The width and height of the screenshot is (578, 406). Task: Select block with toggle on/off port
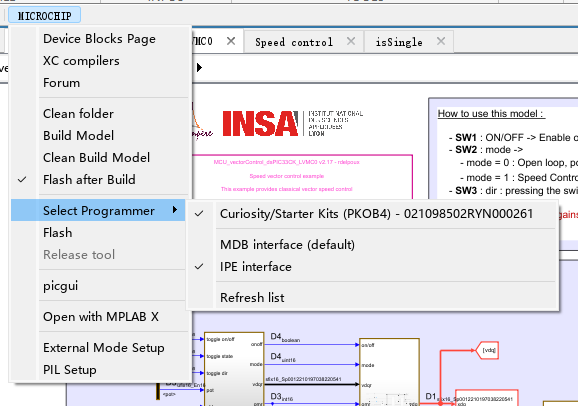click(234, 369)
